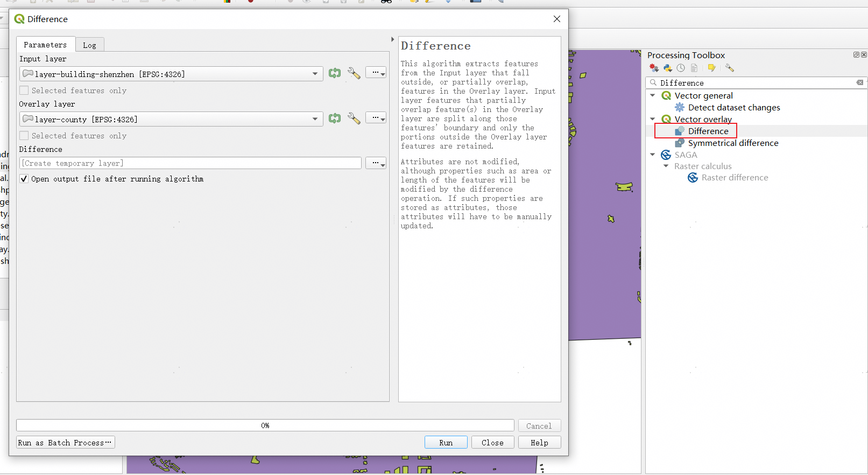Open the Models gear menu in Processing Toolbox
Image resolution: width=868 pixels, height=475 pixels.
point(654,68)
